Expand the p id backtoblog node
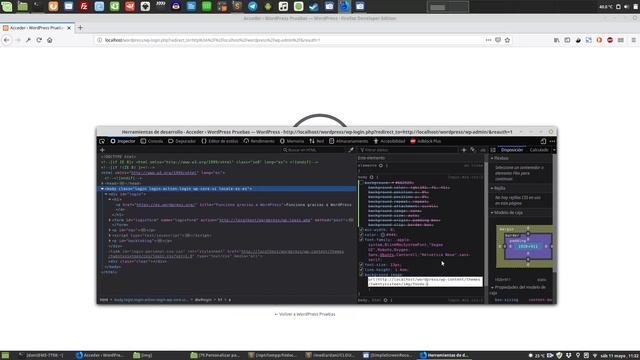640x360 pixels. coord(110,241)
